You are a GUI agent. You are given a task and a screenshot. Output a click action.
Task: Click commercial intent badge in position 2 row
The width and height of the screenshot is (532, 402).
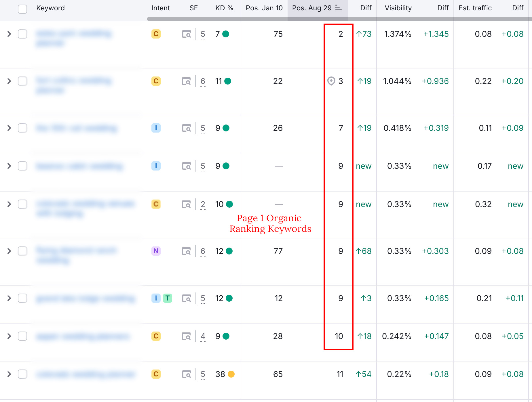click(156, 34)
